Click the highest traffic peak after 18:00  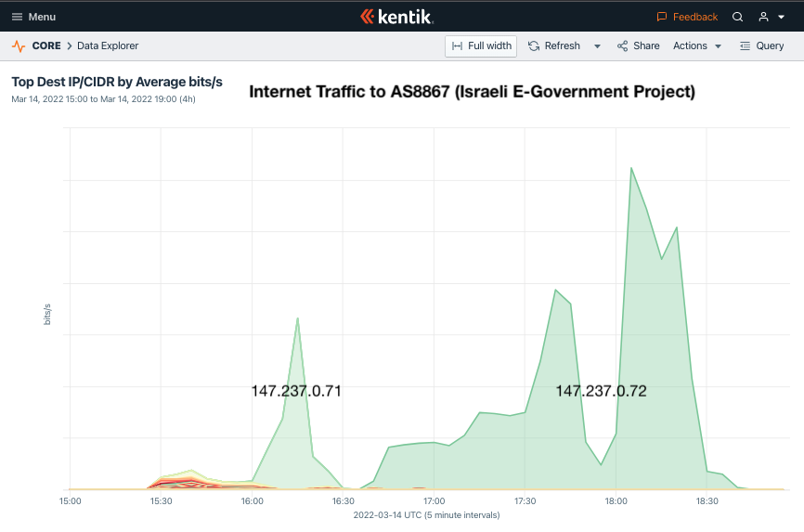631,169
